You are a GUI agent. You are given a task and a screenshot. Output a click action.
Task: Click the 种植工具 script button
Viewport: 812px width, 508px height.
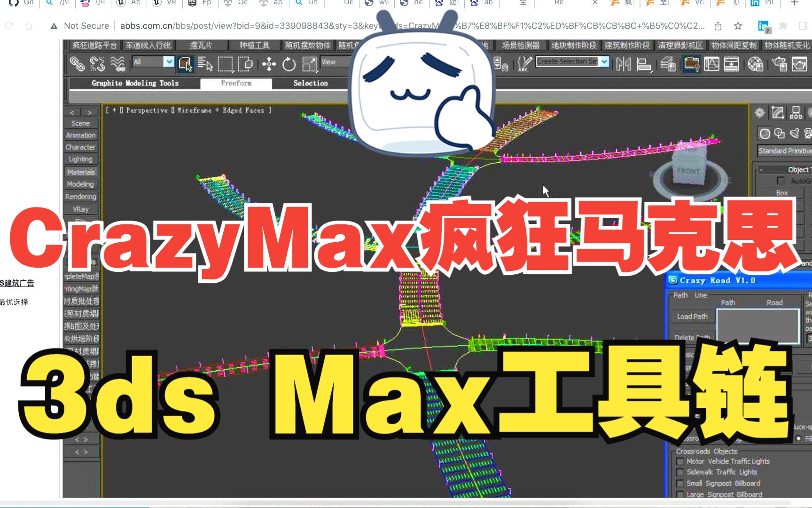[x=254, y=45]
